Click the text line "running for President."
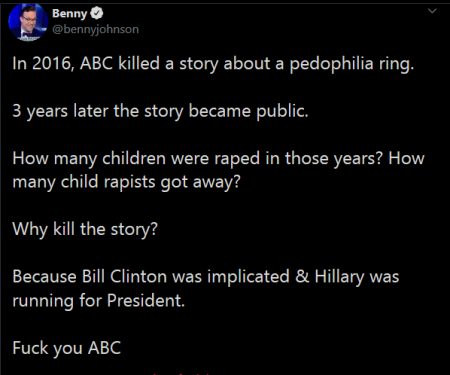This screenshot has height=375, width=450. 99,301
